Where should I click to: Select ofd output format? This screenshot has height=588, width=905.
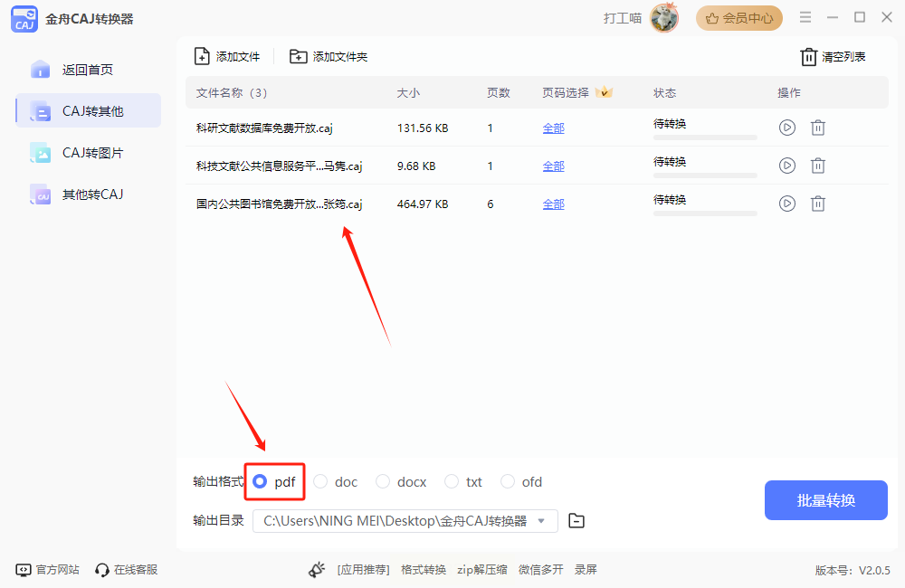pos(508,481)
